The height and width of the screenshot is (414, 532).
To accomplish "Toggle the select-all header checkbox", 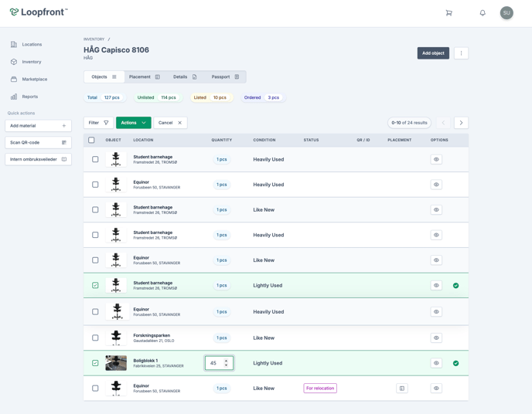I will click(91, 140).
